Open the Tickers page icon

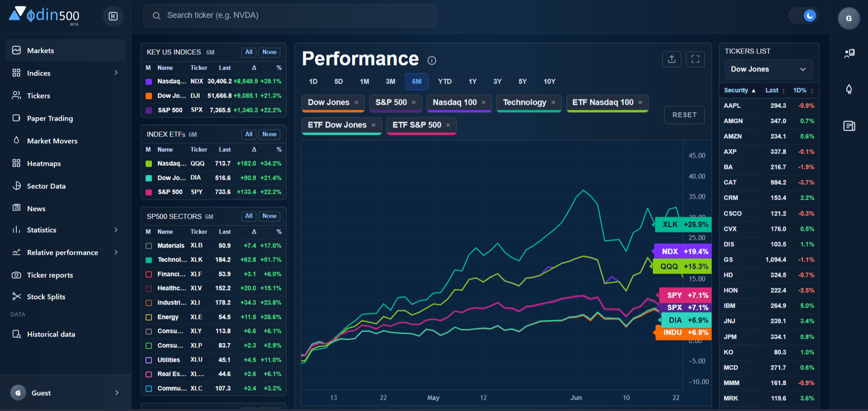(x=17, y=95)
